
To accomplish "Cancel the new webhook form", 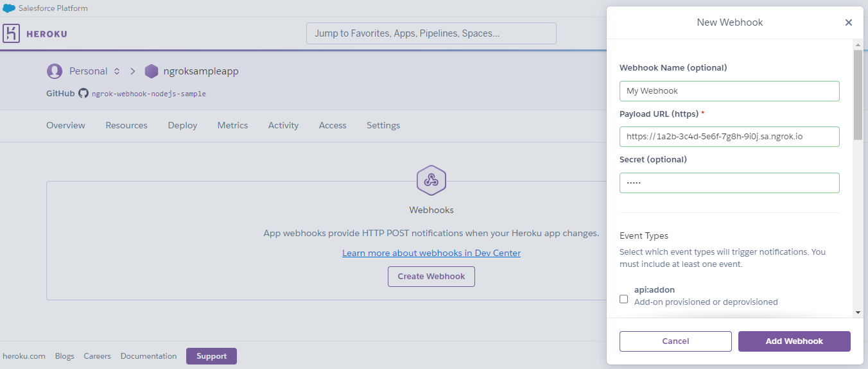I will point(675,341).
